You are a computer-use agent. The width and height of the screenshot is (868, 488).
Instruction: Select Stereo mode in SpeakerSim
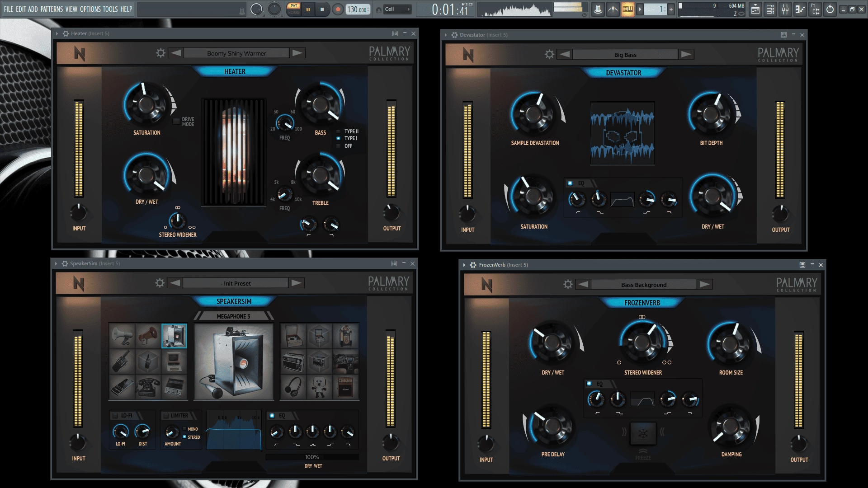point(184,437)
